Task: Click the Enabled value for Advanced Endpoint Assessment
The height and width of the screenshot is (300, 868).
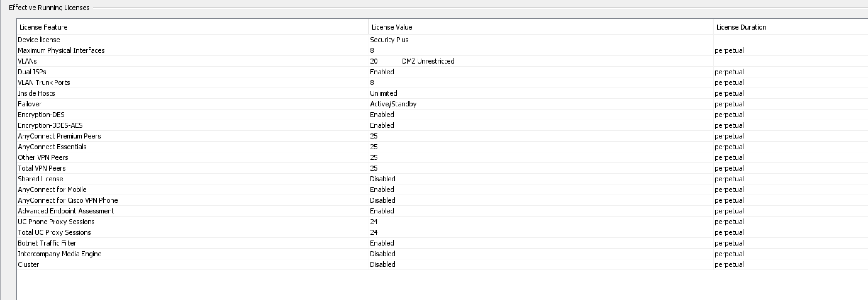Action: (382, 211)
